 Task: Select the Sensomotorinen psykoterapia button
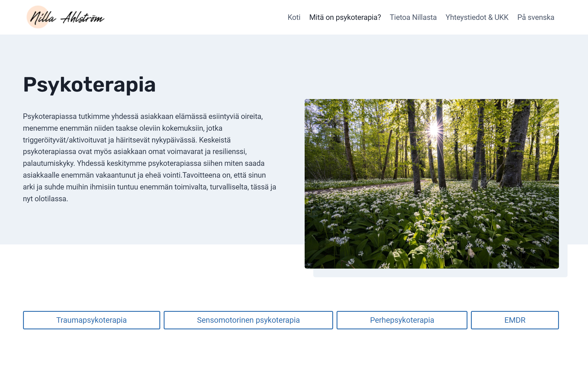[x=248, y=320]
